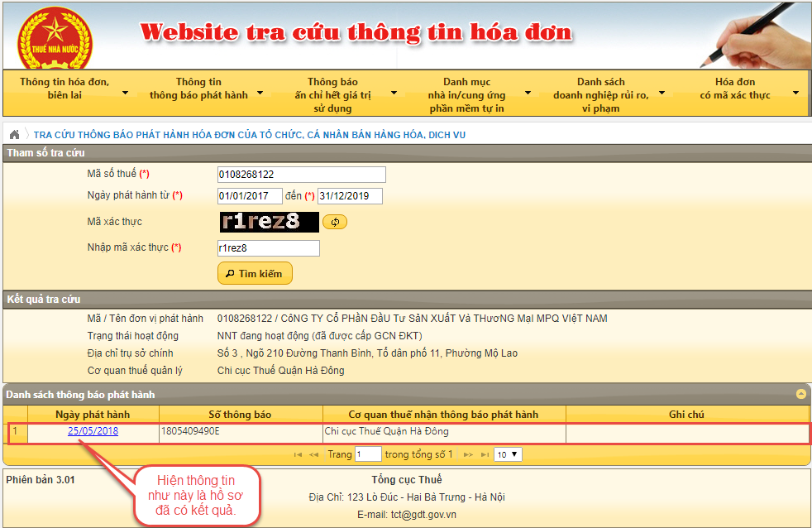Focus the start date field 01/01/2017

[x=250, y=196]
